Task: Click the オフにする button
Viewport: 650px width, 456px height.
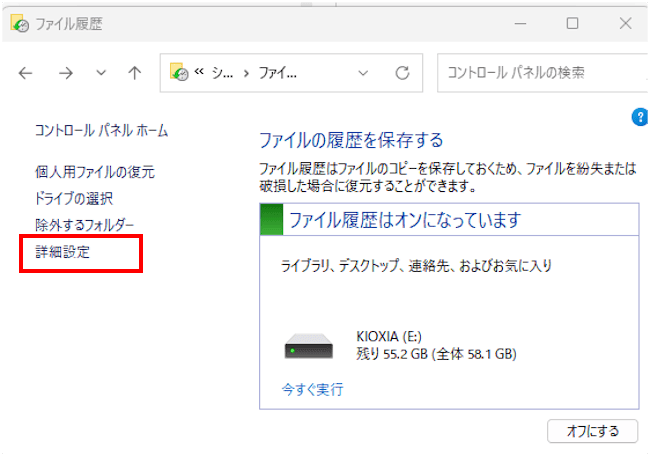Action: click(x=592, y=431)
